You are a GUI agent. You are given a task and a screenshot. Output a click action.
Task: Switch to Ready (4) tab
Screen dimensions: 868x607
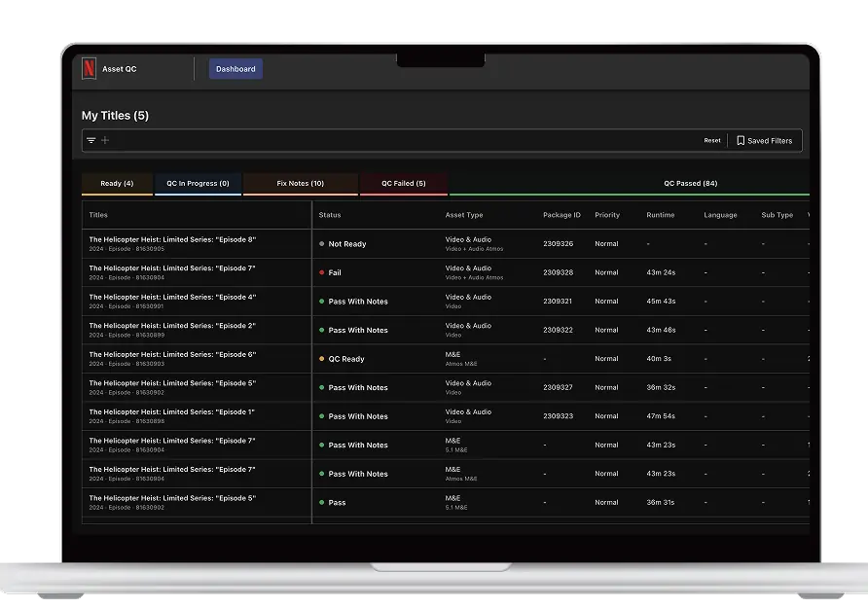117,184
